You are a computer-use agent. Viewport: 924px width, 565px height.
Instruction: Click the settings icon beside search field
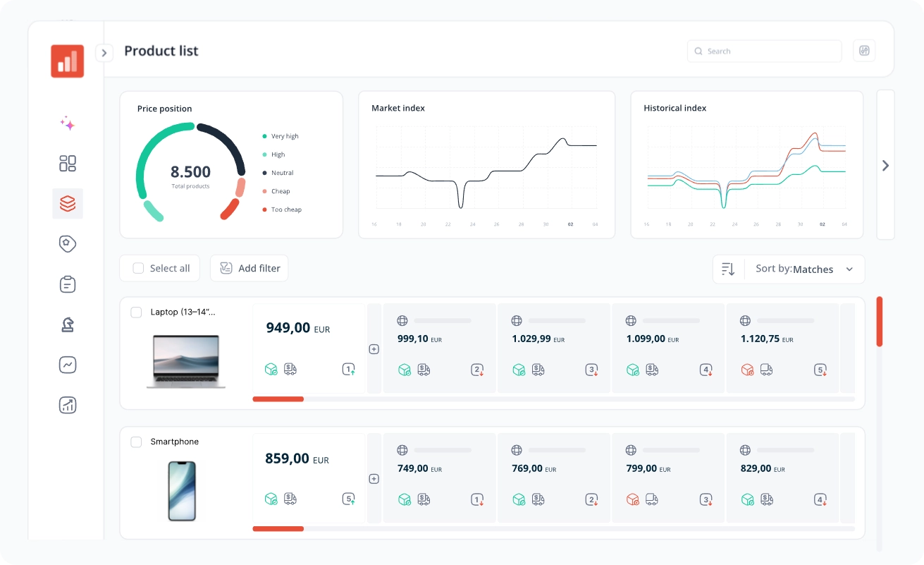[x=864, y=51]
